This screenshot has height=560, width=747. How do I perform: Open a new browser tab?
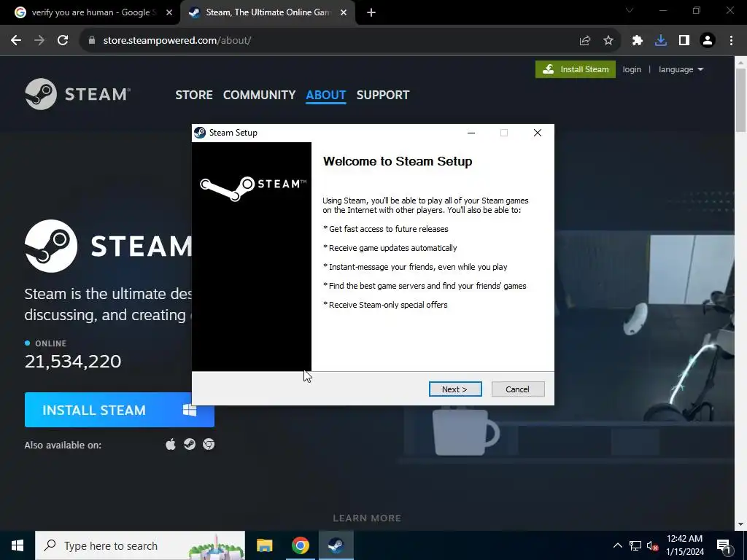(371, 12)
